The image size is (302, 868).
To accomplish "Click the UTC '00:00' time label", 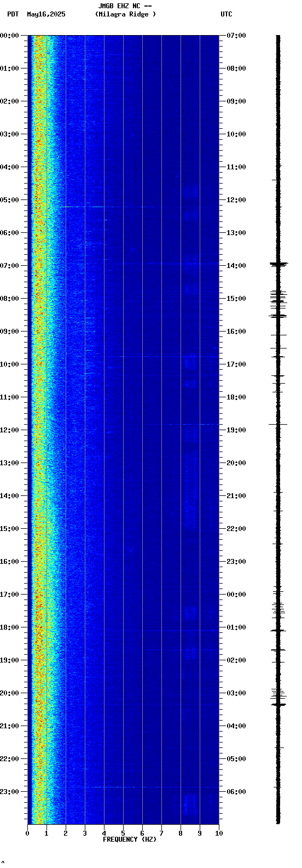I will pos(236,595).
